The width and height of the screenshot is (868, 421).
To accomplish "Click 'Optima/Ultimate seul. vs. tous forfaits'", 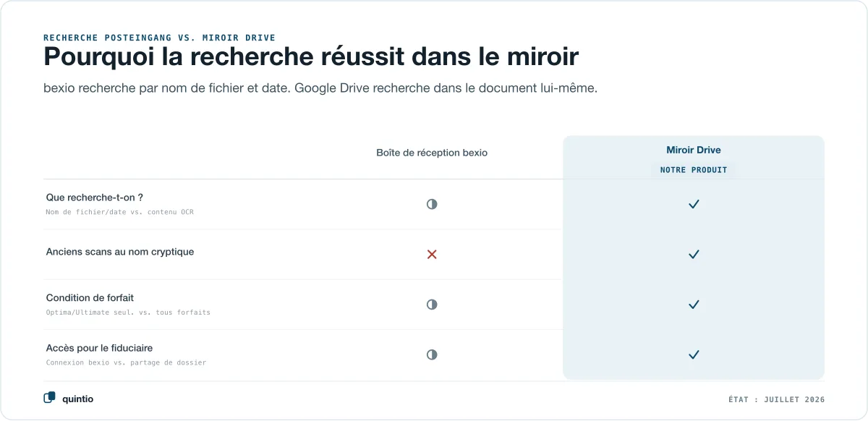I will (128, 312).
